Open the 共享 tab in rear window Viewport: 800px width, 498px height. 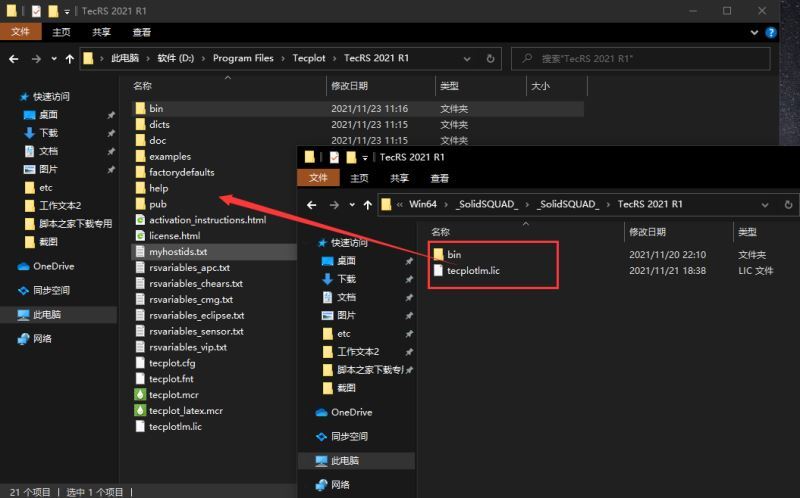click(x=101, y=32)
